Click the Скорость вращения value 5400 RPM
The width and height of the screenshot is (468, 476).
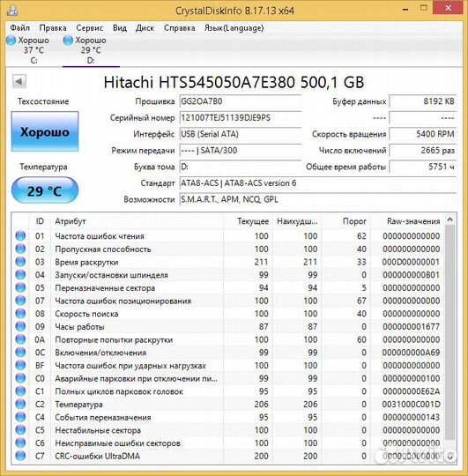coord(423,134)
